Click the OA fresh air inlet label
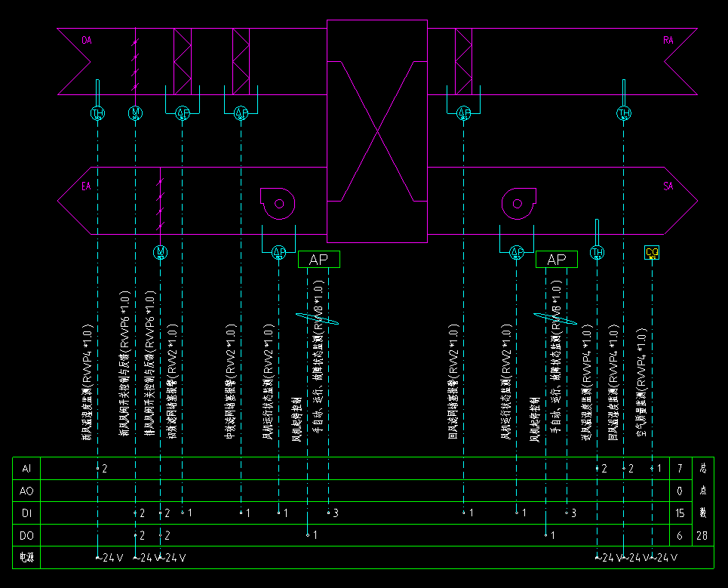 [86, 40]
